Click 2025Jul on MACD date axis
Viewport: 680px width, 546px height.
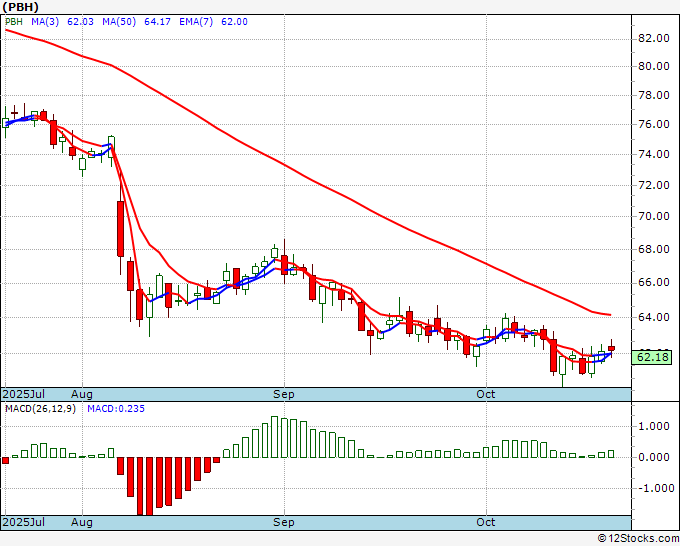pos(23,522)
